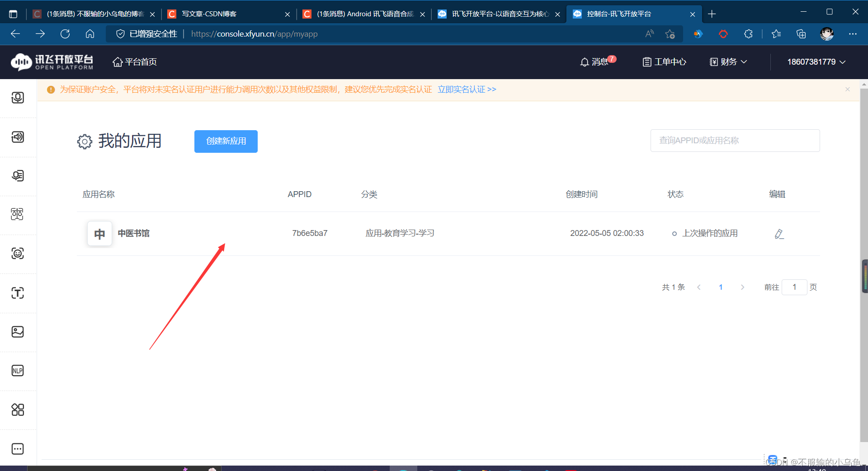Image resolution: width=868 pixels, height=471 pixels.
Task: Click the APPID value 7b6e5ba7
Action: pos(310,233)
